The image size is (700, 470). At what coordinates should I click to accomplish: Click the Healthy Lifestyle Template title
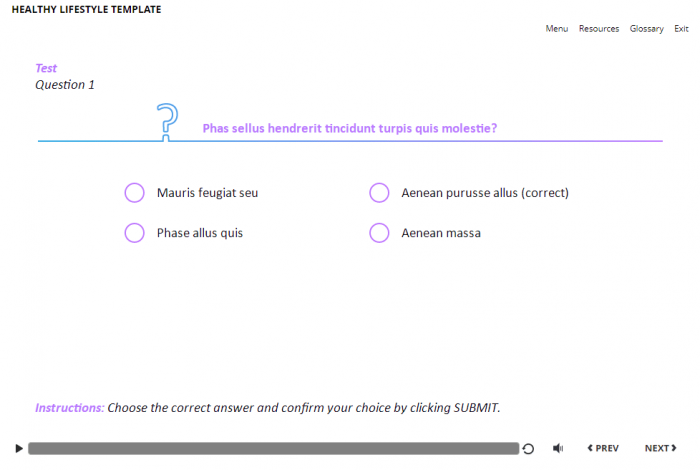point(86,10)
